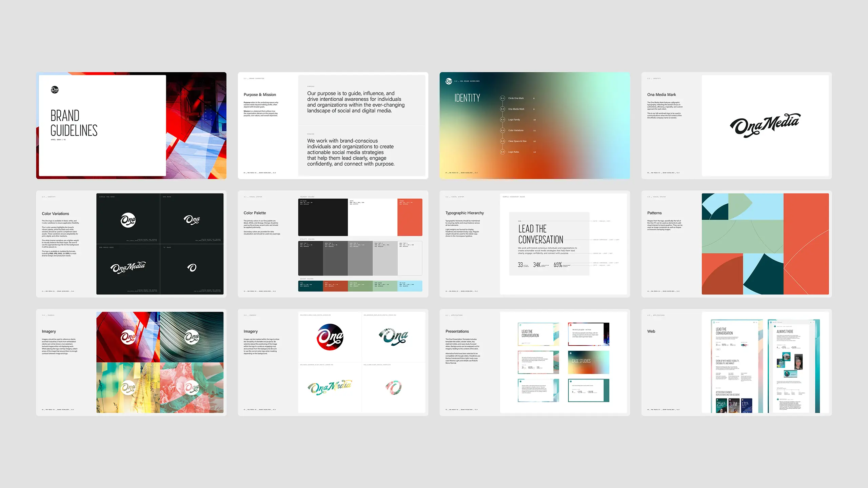This screenshot has height=488, width=868.
Task: Select the black Ona Media wordmark logo
Action: coord(765,125)
